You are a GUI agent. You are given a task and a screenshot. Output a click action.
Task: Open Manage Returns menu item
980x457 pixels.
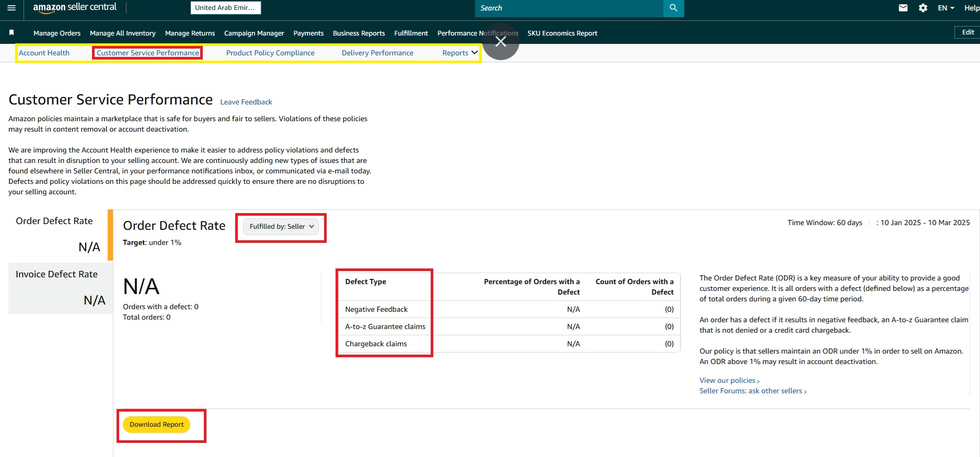pos(190,33)
